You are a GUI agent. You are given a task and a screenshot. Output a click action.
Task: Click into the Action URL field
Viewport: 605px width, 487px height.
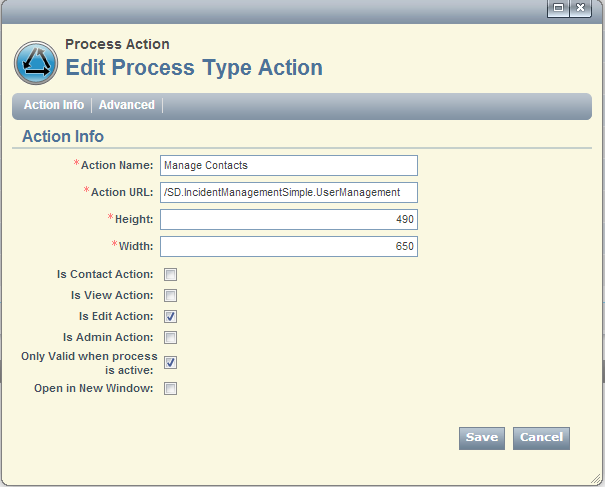(x=289, y=193)
